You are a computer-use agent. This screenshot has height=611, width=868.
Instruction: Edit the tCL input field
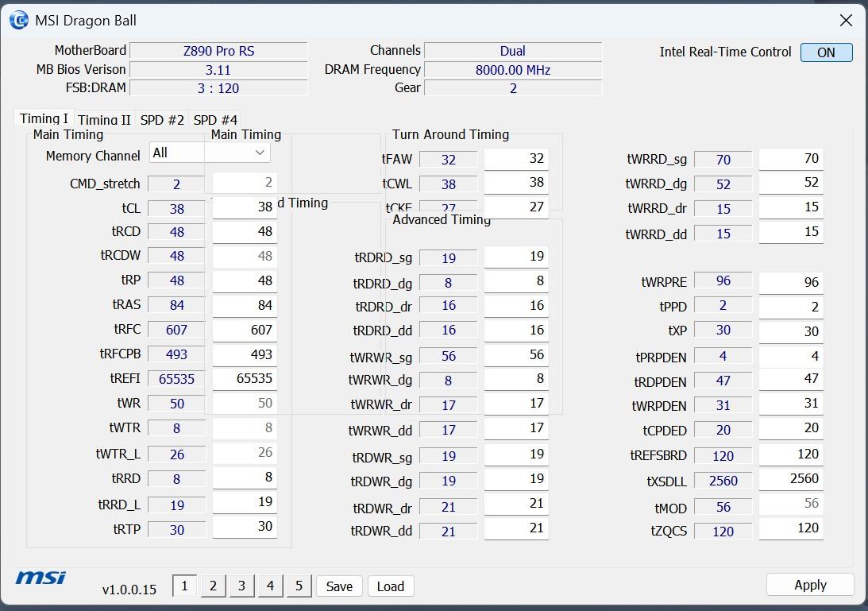tap(245, 207)
